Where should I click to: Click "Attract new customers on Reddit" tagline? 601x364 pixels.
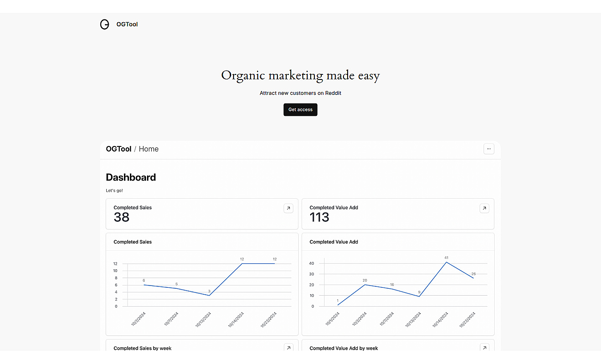click(300, 93)
